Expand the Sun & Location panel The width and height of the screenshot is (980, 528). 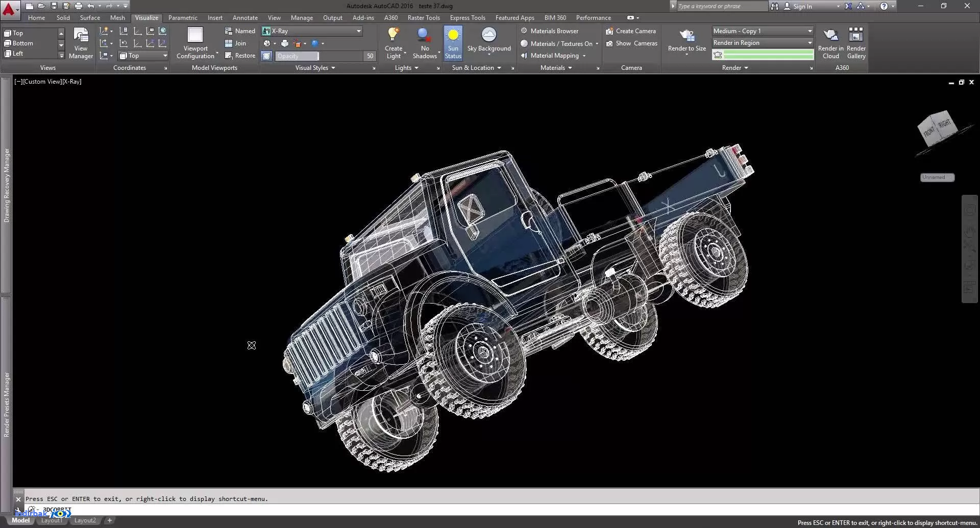tap(476, 68)
